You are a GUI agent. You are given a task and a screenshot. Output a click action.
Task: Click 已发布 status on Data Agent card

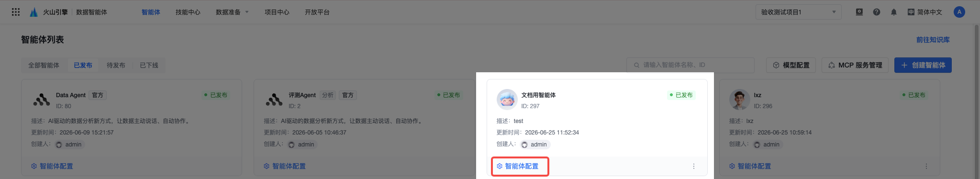pos(216,95)
